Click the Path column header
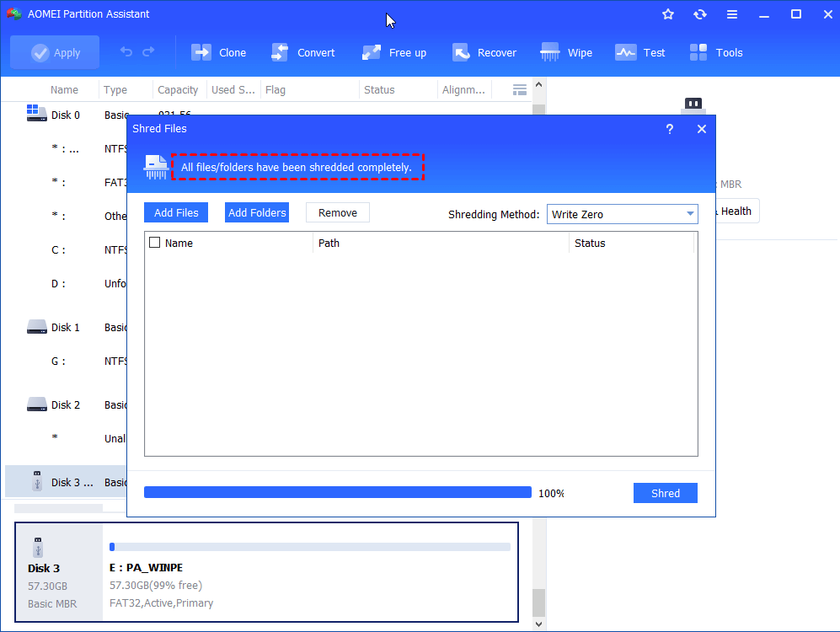 pos(441,244)
